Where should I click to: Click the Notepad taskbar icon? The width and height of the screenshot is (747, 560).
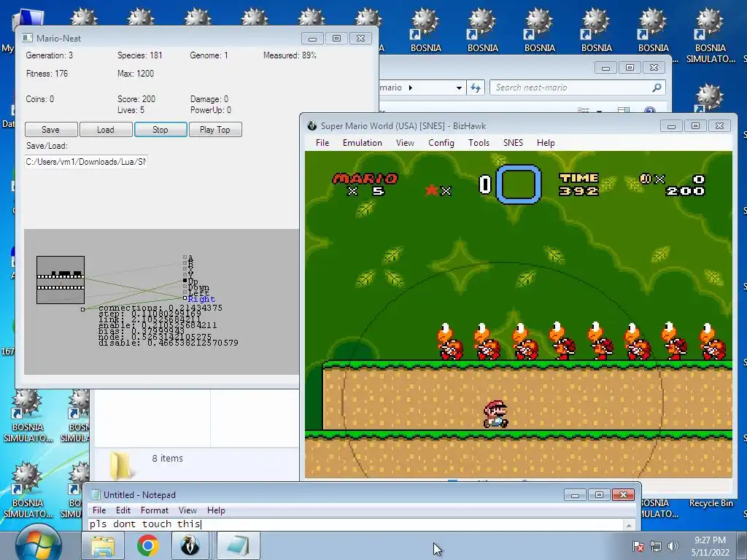pyautogui.click(x=239, y=545)
